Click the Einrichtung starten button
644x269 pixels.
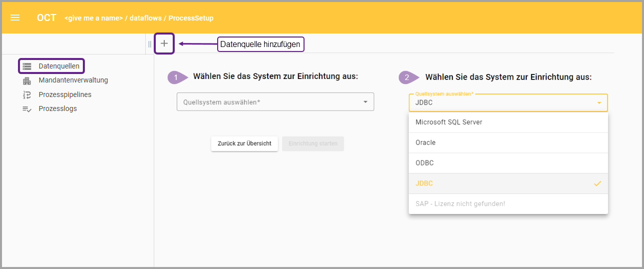[313, 143]
